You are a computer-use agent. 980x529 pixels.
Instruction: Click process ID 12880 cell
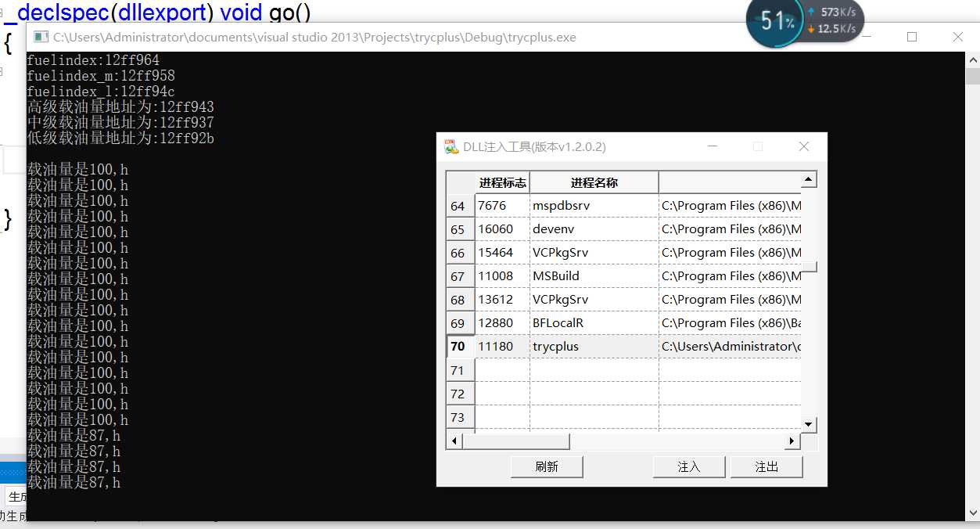click(502, 323)
